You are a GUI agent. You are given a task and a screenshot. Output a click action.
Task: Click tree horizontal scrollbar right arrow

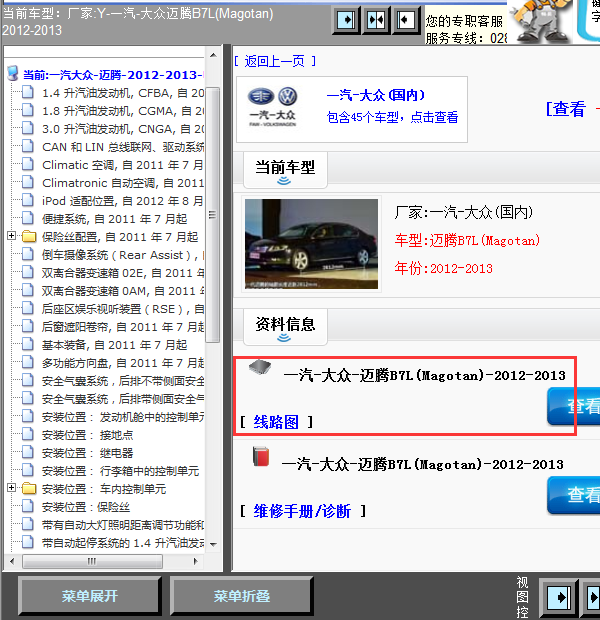(x=195, y=561)
